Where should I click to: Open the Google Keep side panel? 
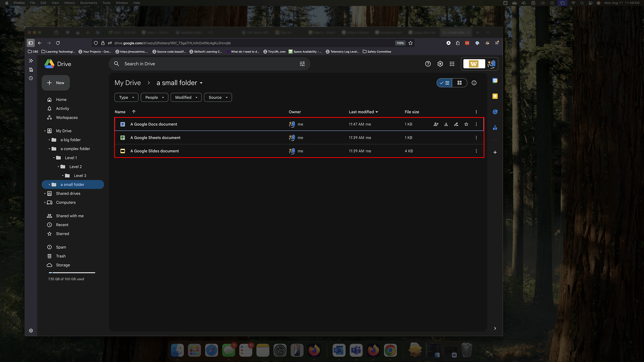pos(495,96)
